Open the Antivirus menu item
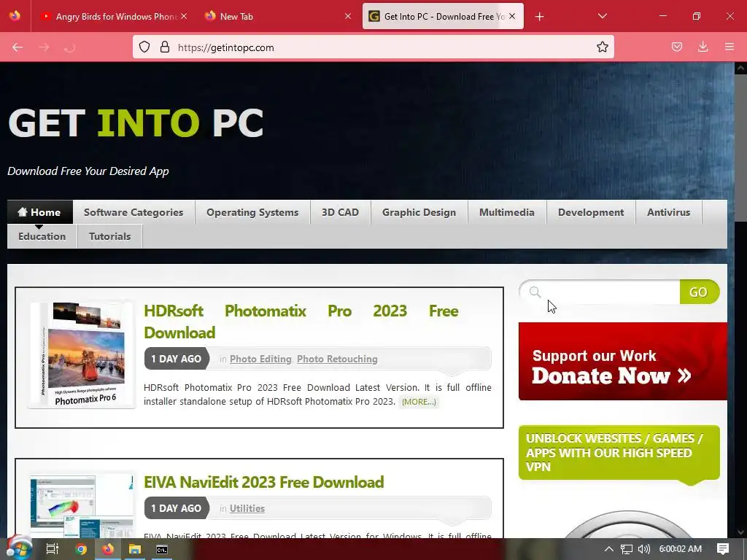This screenshot has width=747, height=560. 668,212
